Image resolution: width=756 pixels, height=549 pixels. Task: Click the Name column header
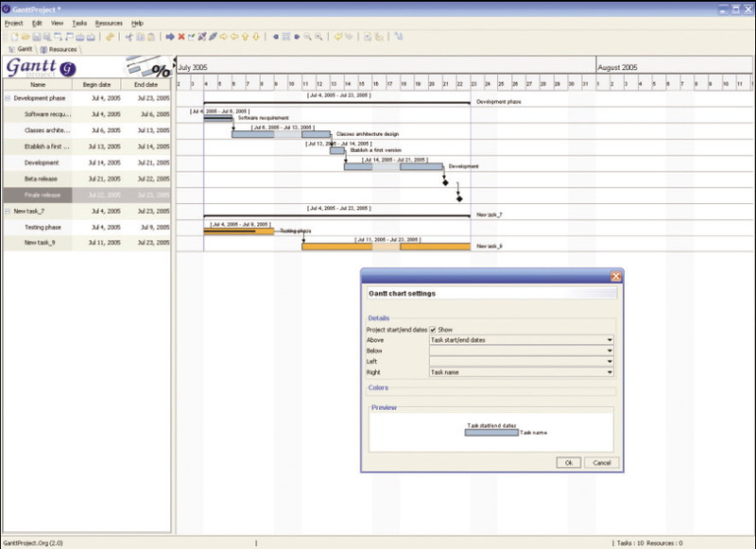[x=38, y=85]
